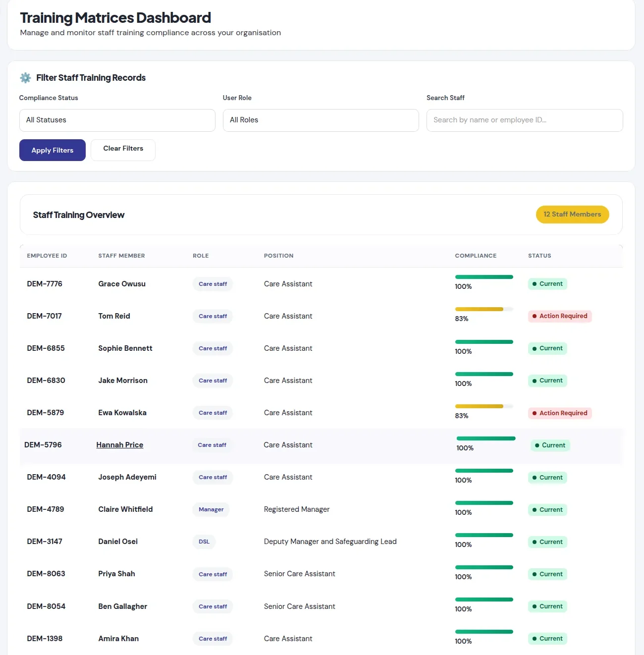
Task: Click employee ID DEM-8063
Action: pos(46,574)
